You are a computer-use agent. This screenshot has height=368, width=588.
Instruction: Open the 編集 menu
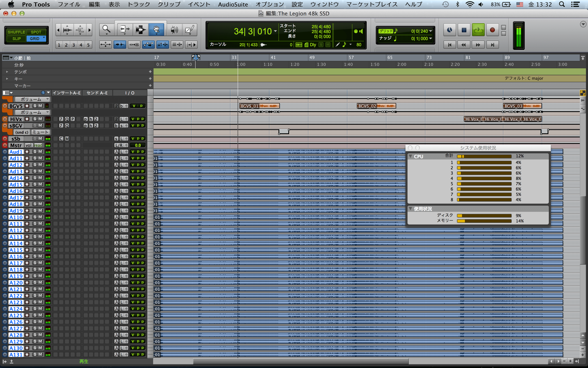pyautogui.click(x=95, y=4)
